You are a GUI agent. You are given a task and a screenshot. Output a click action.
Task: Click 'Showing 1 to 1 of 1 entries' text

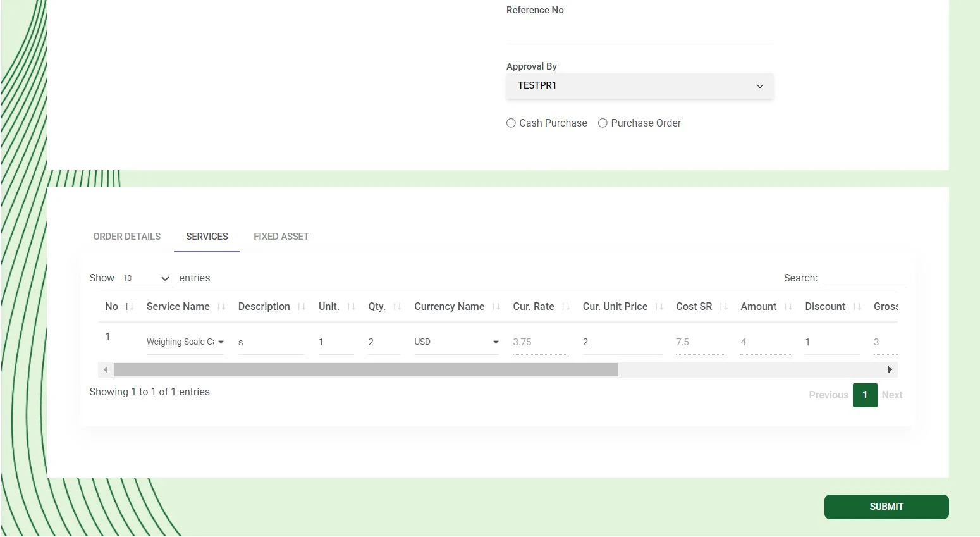point(150,392)
